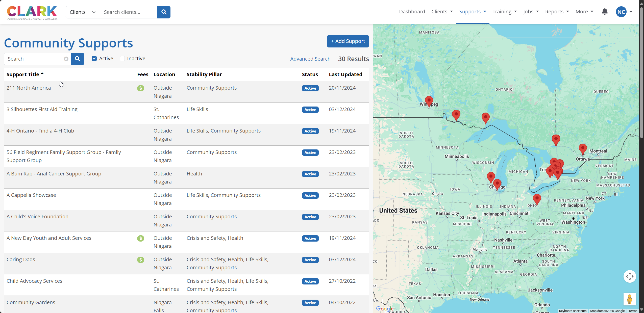Click the fee dollar icon for 211 North America
Viewport: 644px width, 313px height.
pos(141,88)
